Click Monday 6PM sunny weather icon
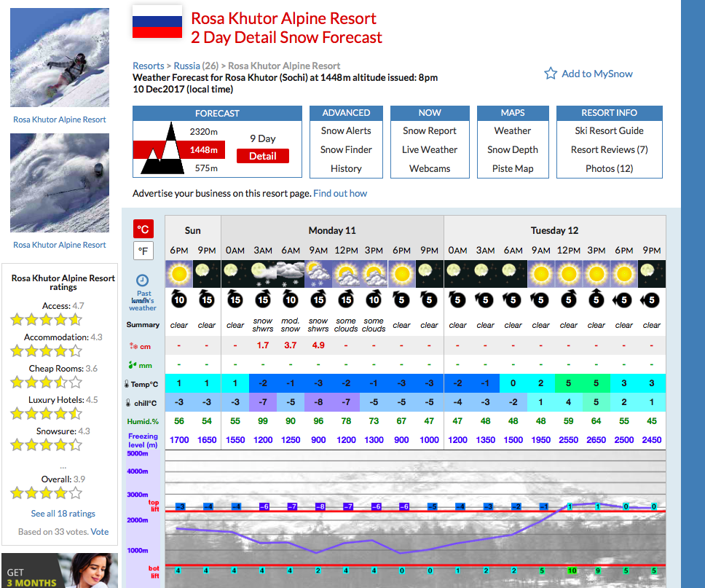This screenshot has width=705, height=588. point(401,274)
